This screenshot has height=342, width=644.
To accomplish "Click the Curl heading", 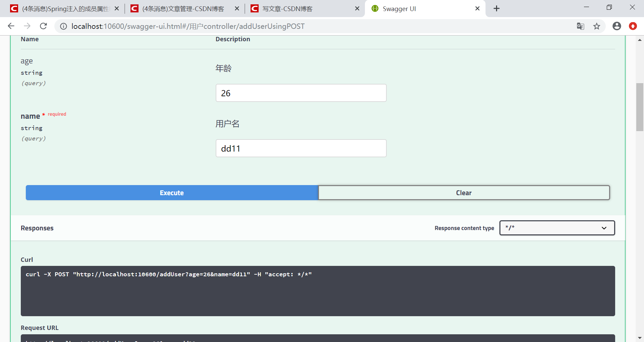I will (x=27, y=260).
